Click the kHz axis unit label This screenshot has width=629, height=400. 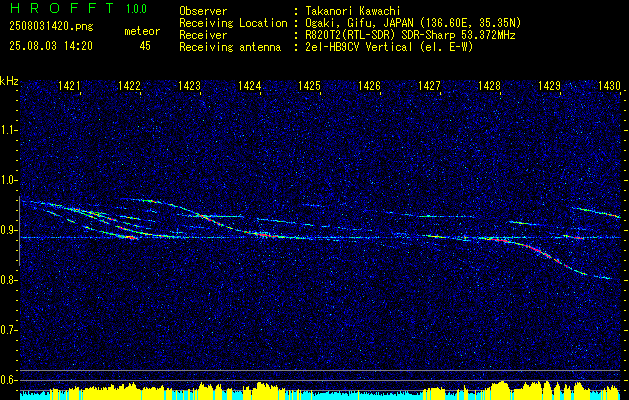click(x=9, y=81)
